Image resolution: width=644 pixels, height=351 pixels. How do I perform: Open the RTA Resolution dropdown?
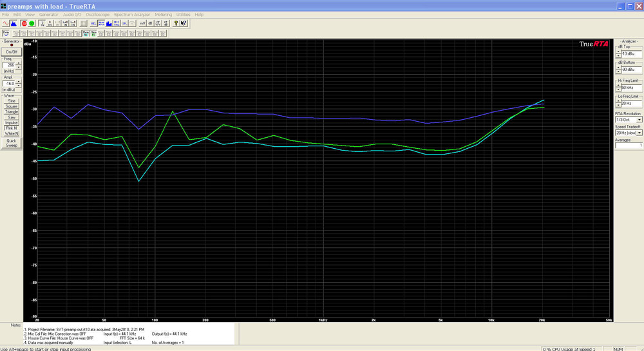(639, 120)
